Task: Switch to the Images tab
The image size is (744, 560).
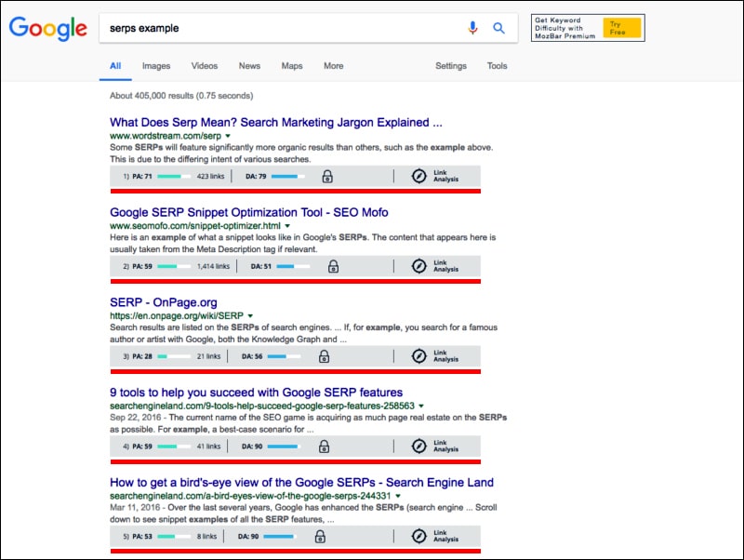Action: coord(156,66)
